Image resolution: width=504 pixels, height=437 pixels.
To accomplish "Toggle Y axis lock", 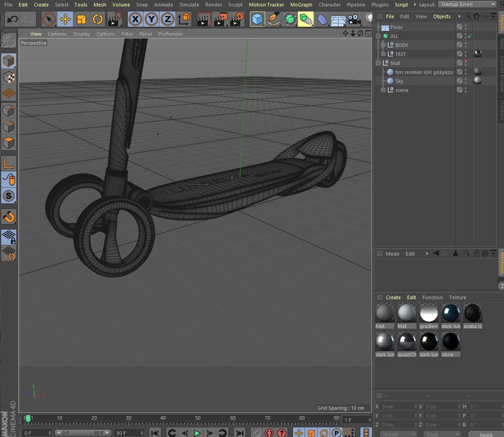I will [x=151, y=19].
